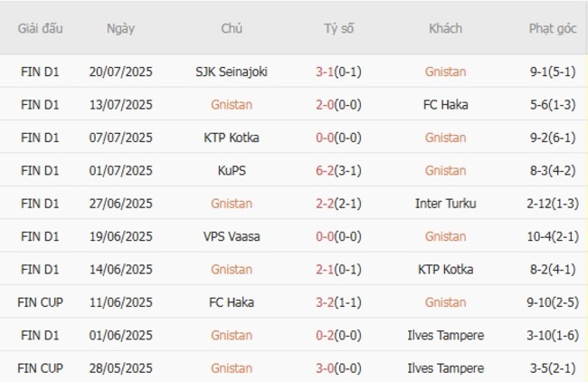Click the Phạt góc column header
The height and width of the screenshot is (382, 588).
click(553, 28)
